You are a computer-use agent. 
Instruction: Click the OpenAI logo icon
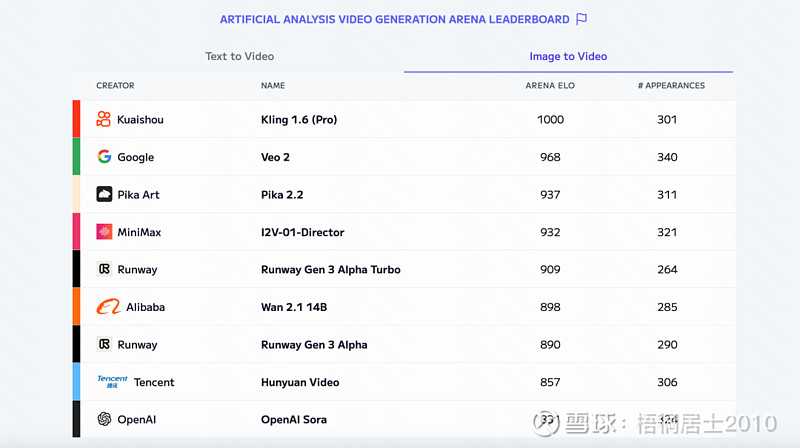(104, 419)
